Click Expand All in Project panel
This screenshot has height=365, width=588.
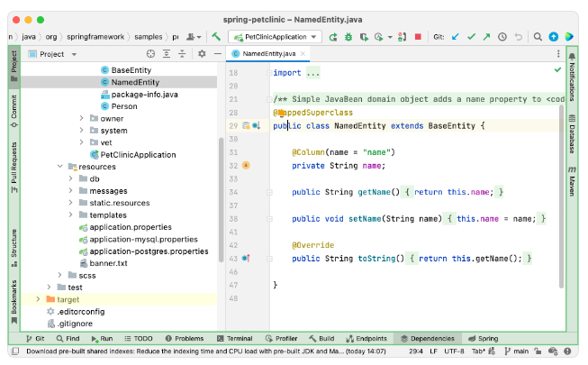coord(167,54)
